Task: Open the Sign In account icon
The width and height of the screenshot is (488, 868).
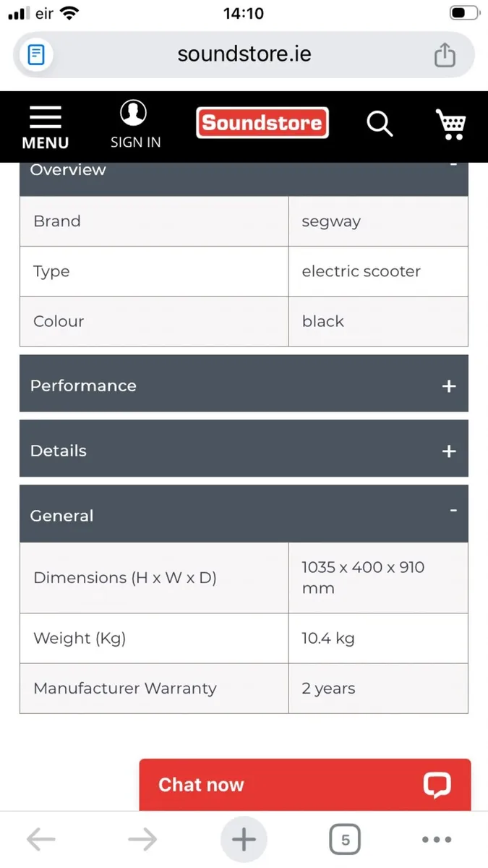Action: (134, 113)
